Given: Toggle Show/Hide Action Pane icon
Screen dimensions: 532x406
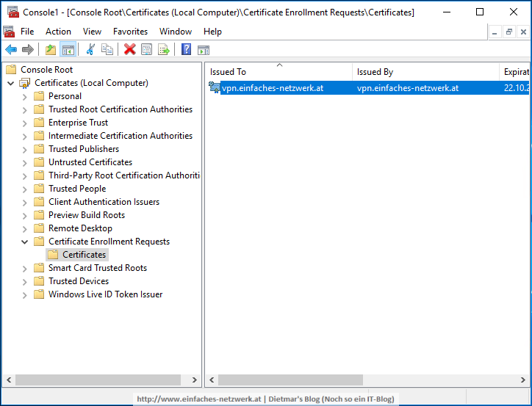Looking at the screenshot, I should coord(204,50).
